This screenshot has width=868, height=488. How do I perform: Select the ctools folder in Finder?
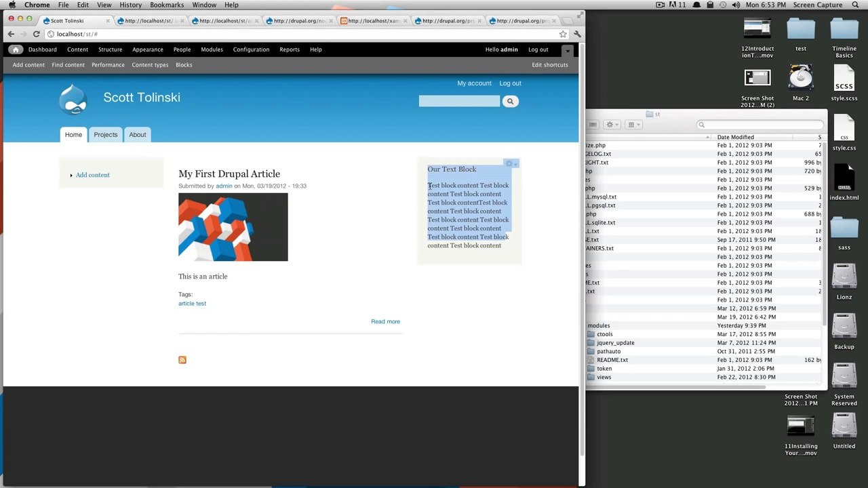[x=605, y=334]
